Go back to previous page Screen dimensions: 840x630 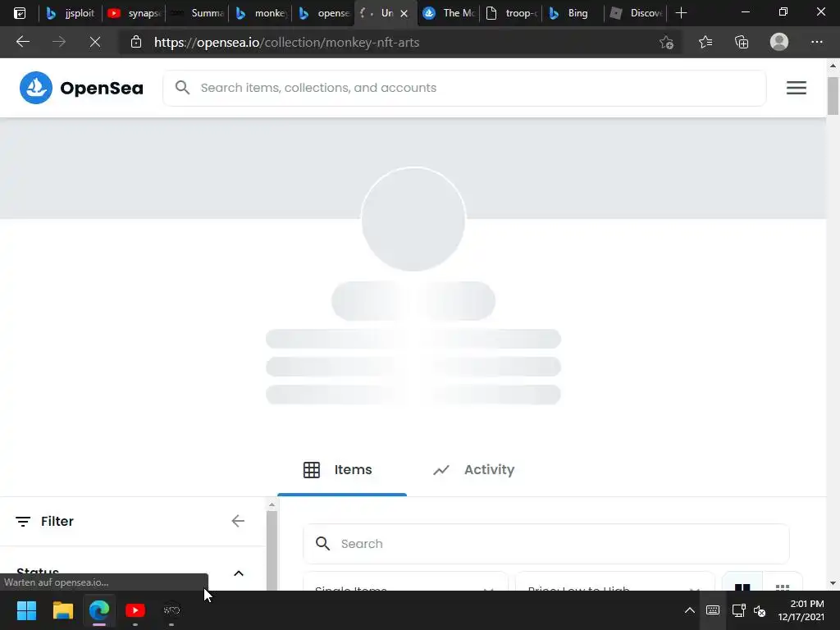22,42
